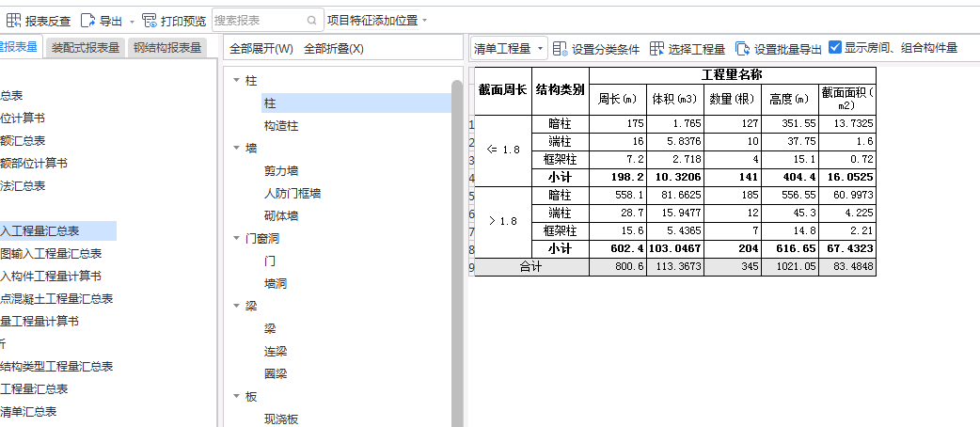Click the 结构类别 column header
980x427 pixels.
click(x=560, y=91)
